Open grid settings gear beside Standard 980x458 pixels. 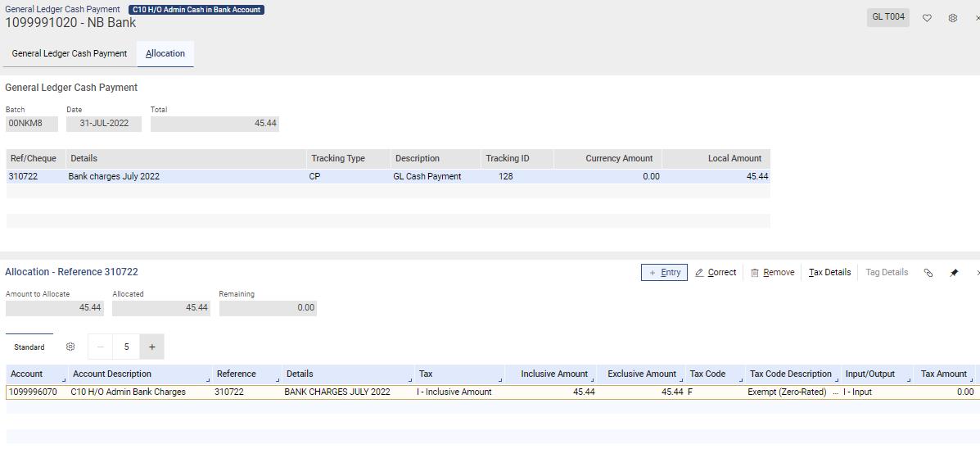tap(70, 347)
